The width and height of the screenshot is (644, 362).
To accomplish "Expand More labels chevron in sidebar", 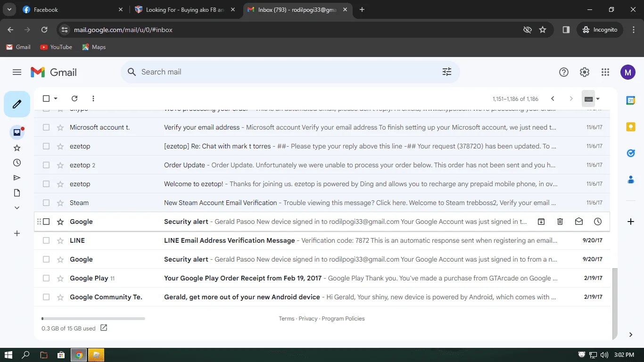I will [x=17, y=208].
